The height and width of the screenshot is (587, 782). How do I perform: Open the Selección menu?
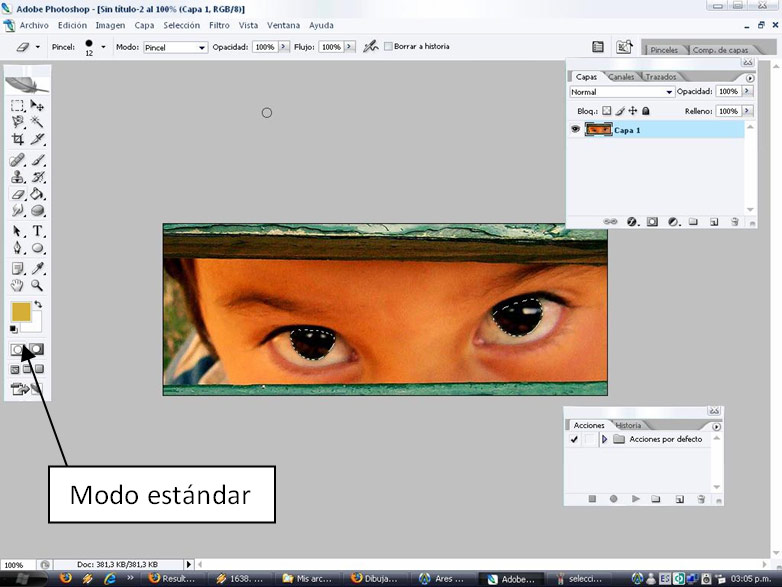[x=182, y=25]
